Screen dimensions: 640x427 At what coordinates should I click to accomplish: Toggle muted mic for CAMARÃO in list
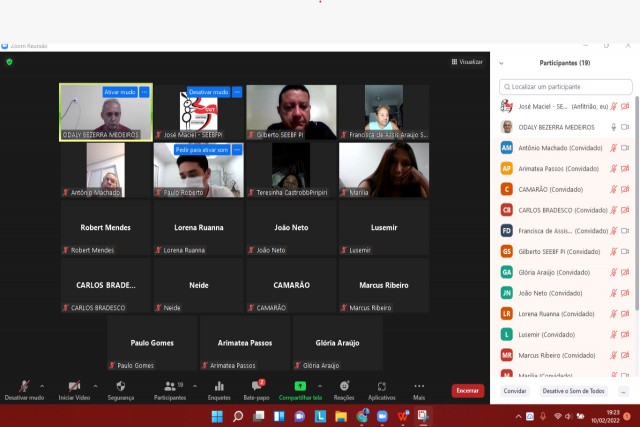[x=613, y=189]
